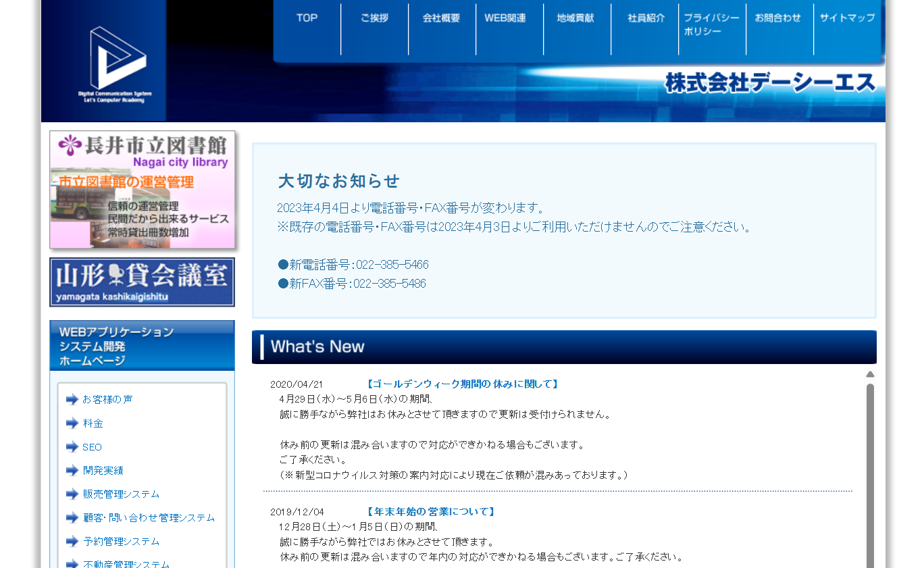Click the arrow icon beside 販売管理システム

pyautogui.click(x=72, y=494)
